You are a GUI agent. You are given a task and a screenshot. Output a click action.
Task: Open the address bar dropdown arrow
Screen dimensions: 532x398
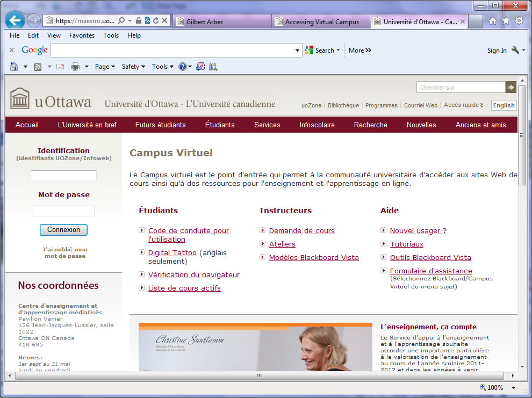click(130, 21)
